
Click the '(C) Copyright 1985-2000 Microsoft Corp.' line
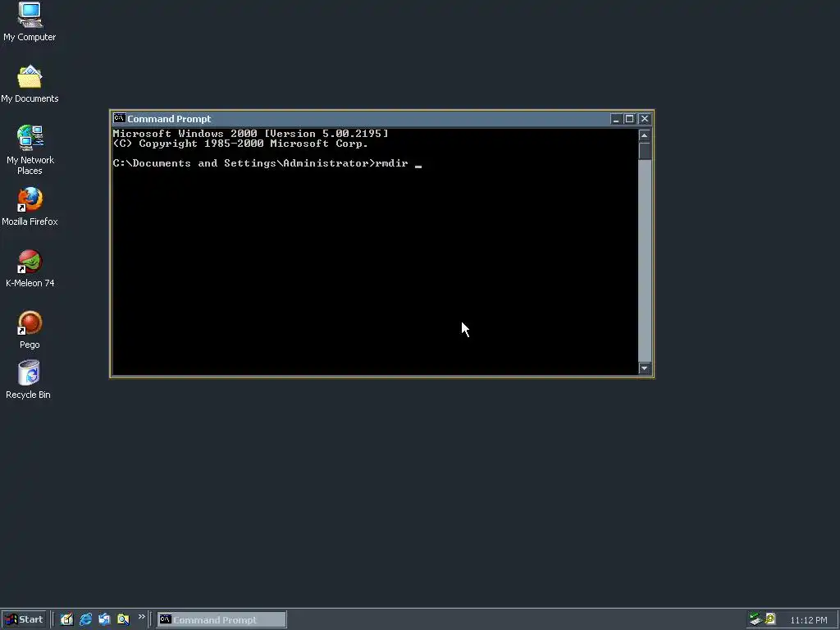(x=240, y=144)
